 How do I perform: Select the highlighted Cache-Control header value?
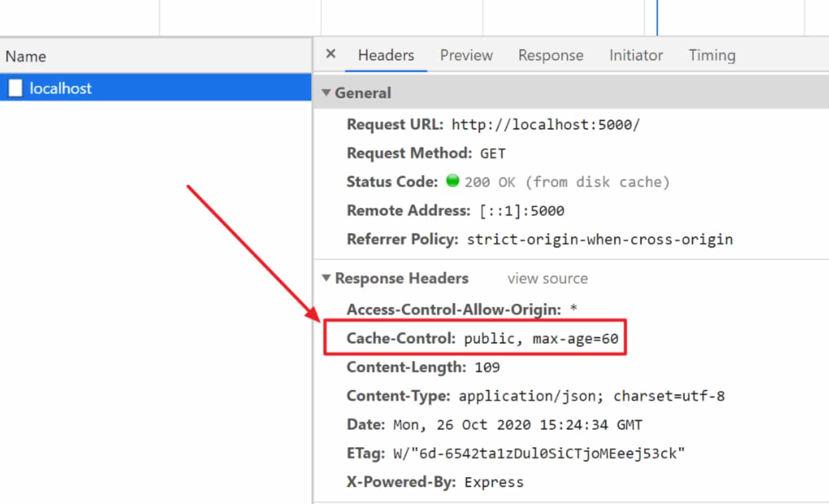(x=540, y=338)
